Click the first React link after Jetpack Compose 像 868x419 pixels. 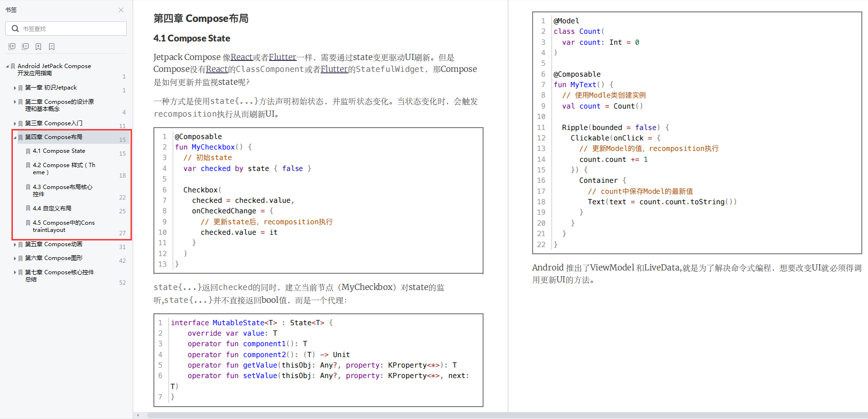tap(242, 57)
